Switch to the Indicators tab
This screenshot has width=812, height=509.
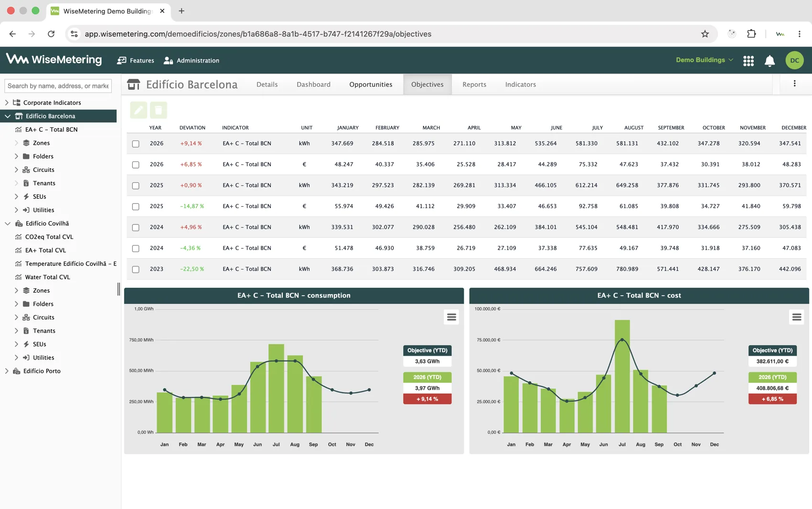[521, 85]
